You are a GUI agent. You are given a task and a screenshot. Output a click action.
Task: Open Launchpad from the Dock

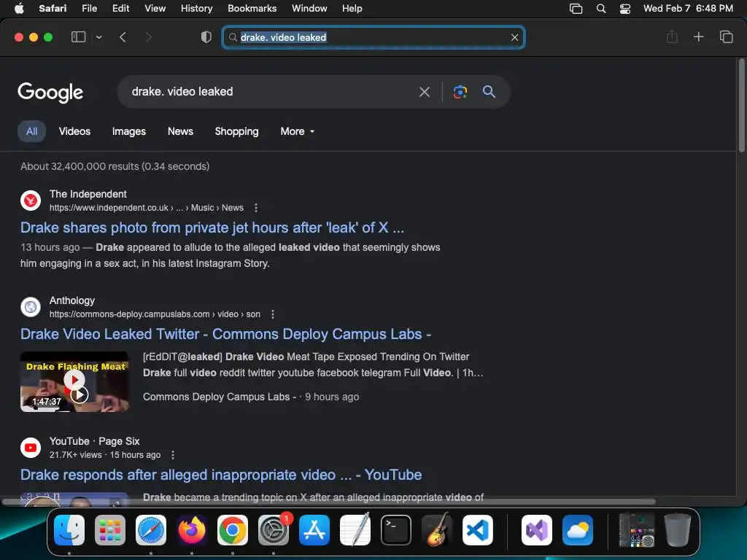[x=110, y=530]
